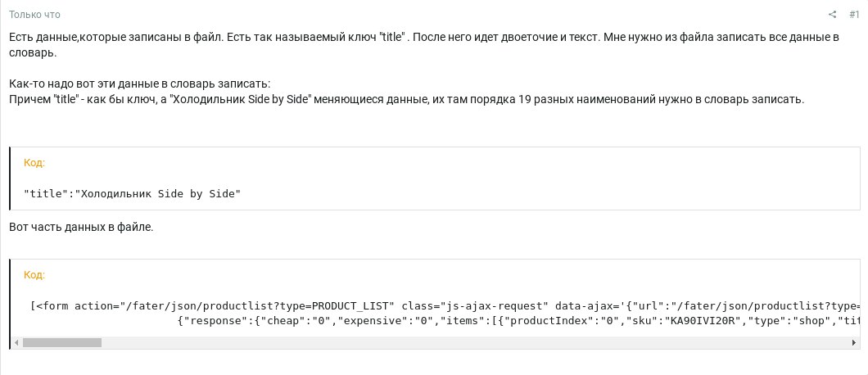Click the "Только что" timestamp
Image resolution: width=868 pixels, height=375 pixels.
point(35,15)
